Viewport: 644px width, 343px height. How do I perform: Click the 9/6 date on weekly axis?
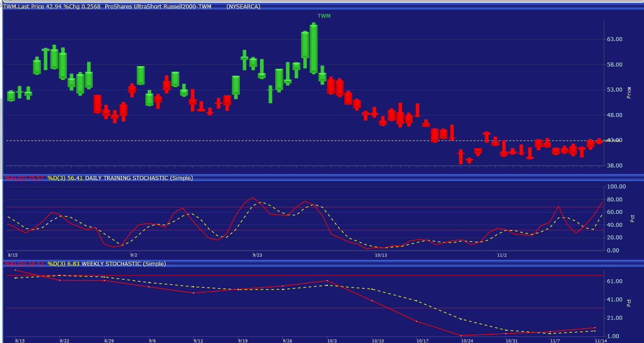[x=152, y=340]
